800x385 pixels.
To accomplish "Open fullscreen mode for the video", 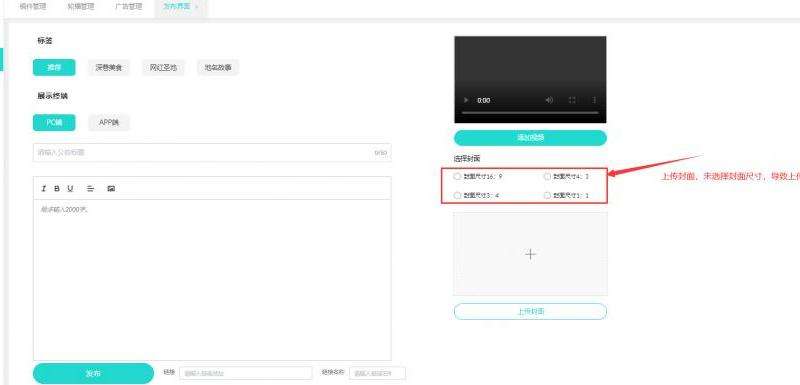I will pyautogui.click(x=572, y=100).
